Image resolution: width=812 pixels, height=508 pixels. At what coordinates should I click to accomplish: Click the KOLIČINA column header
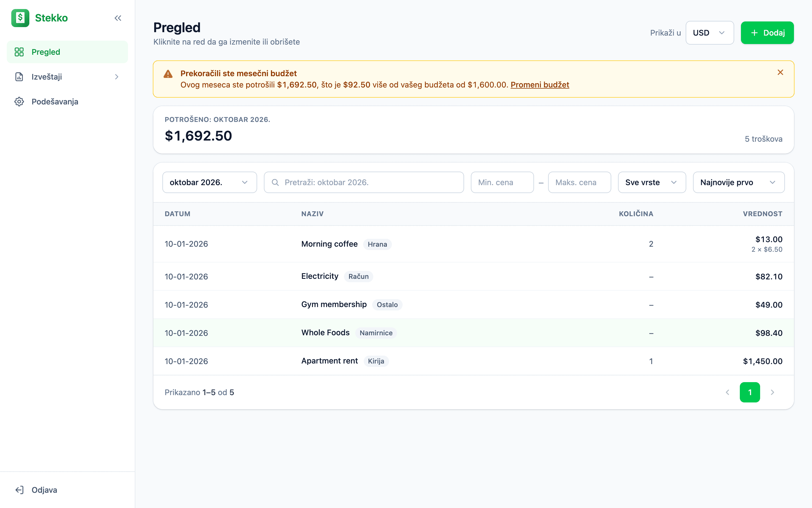636,214
